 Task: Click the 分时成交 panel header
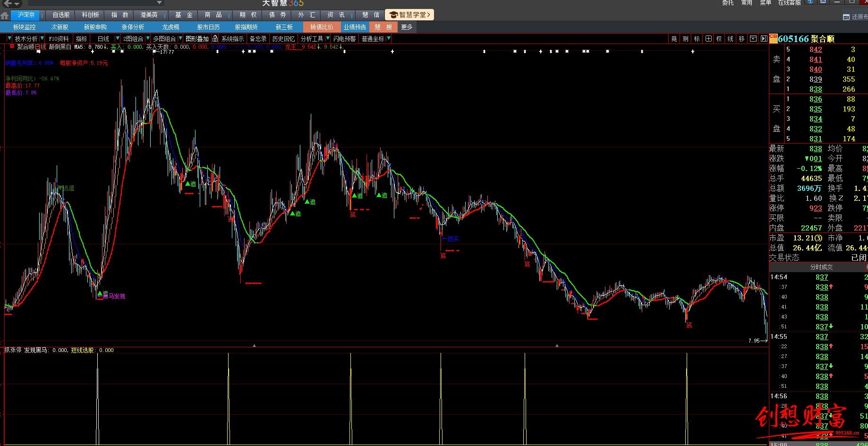pos(821,267)
